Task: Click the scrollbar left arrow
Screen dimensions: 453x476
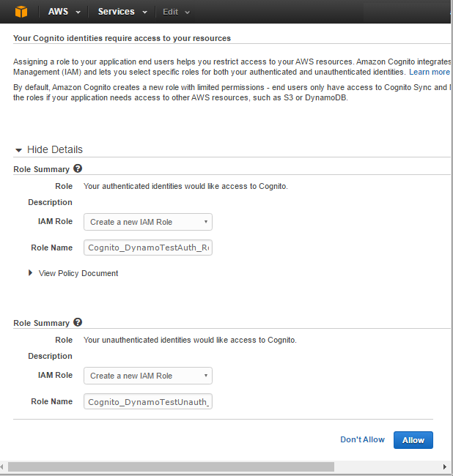Action: [x=4, y=466]
